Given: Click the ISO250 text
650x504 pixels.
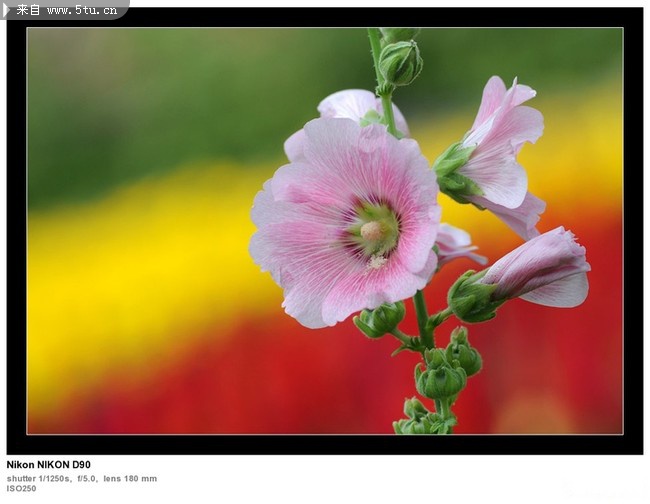Looking at the screenshot, I should [21, 489].
